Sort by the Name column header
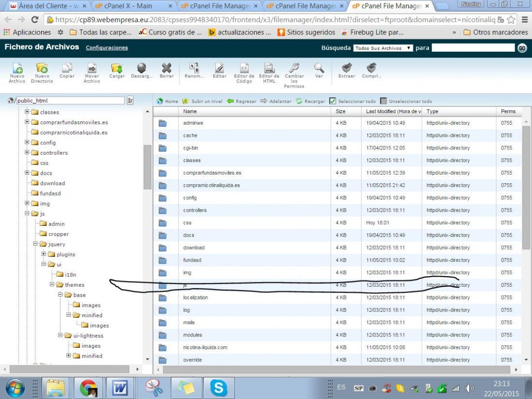Screen dimensions: 532x399 [254, 111]
